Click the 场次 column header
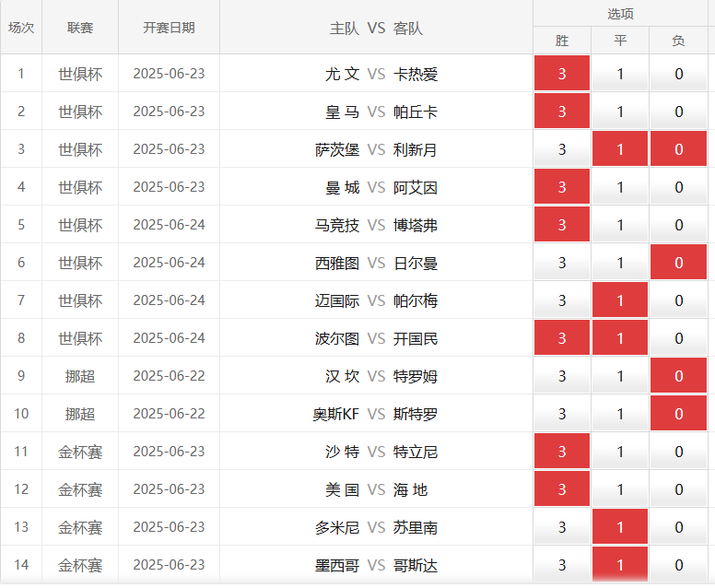The height and width of the screenshot is (588, 715). (21, 28)
